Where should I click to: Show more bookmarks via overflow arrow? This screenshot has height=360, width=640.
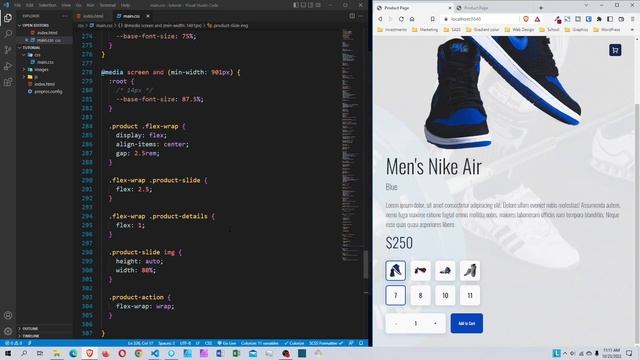point(632,29)
